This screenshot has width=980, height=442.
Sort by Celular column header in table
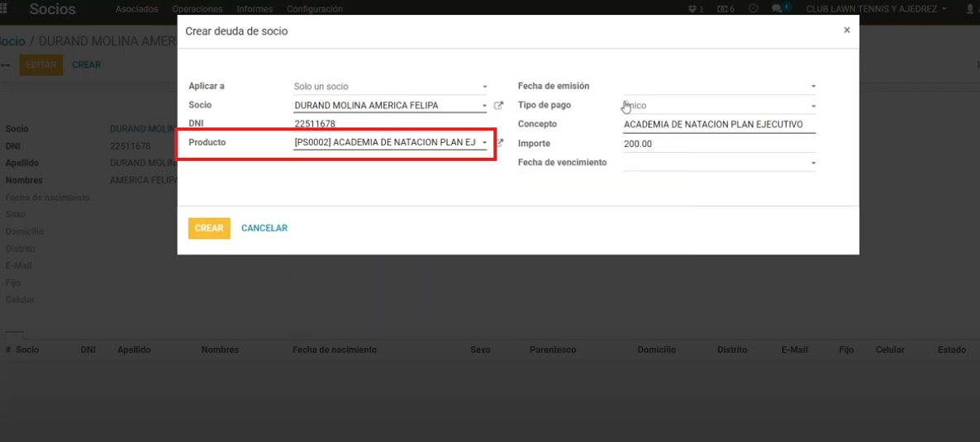point(890,349)
